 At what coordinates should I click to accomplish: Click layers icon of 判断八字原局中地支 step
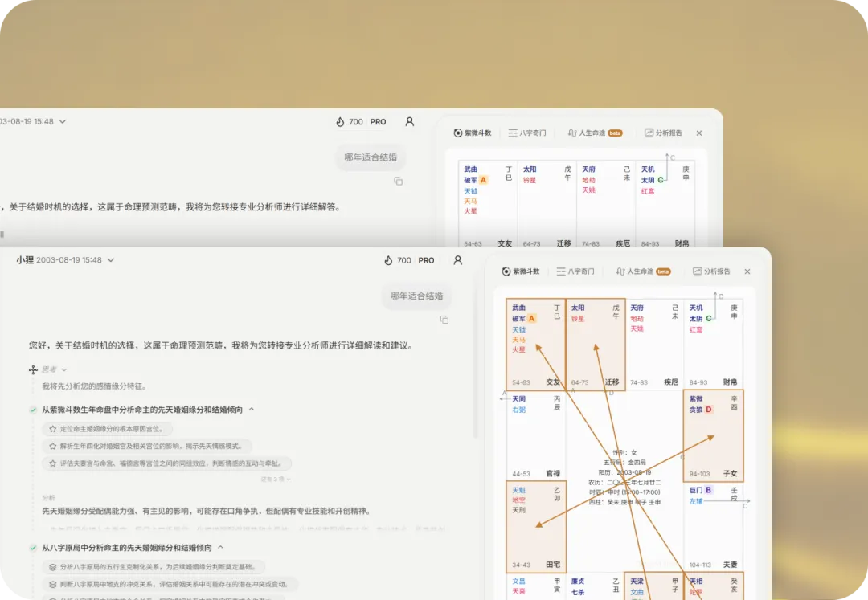[52, 584]
